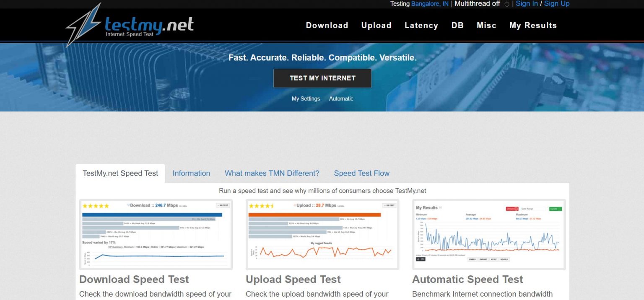
Task: Switch to the Information tab
Action: [191, 173]
